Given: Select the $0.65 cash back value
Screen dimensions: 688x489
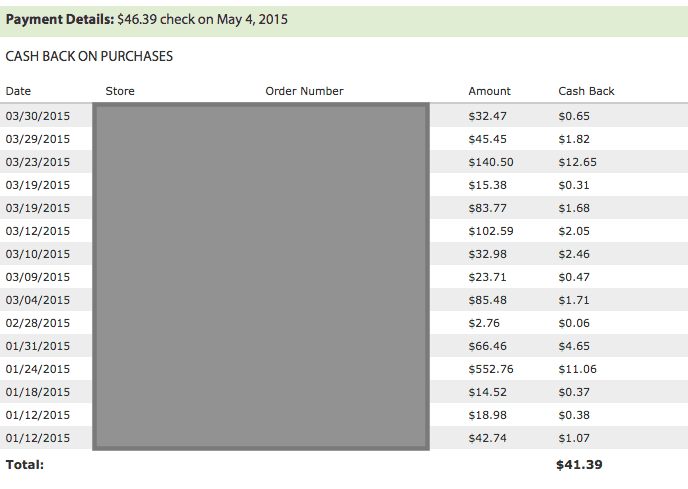Looking at the screenshot, I should pos(574,116).
